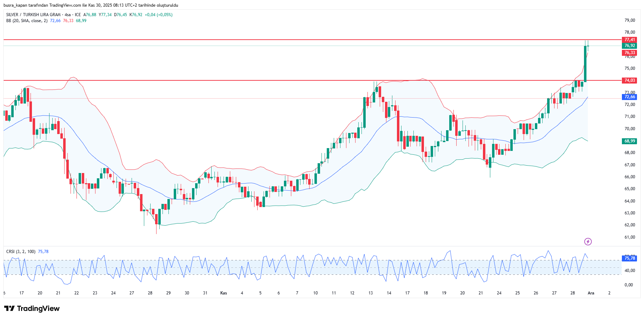Click the 76,92 current price label

click(629, 46)
